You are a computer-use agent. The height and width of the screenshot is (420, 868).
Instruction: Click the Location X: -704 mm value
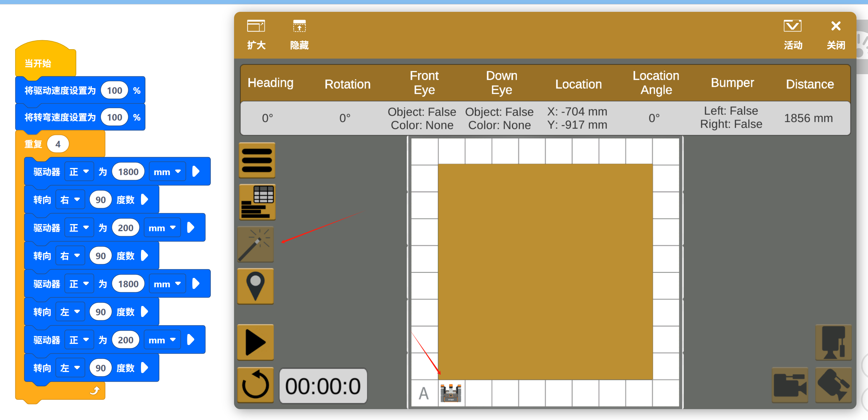click(x=577, y=111)
